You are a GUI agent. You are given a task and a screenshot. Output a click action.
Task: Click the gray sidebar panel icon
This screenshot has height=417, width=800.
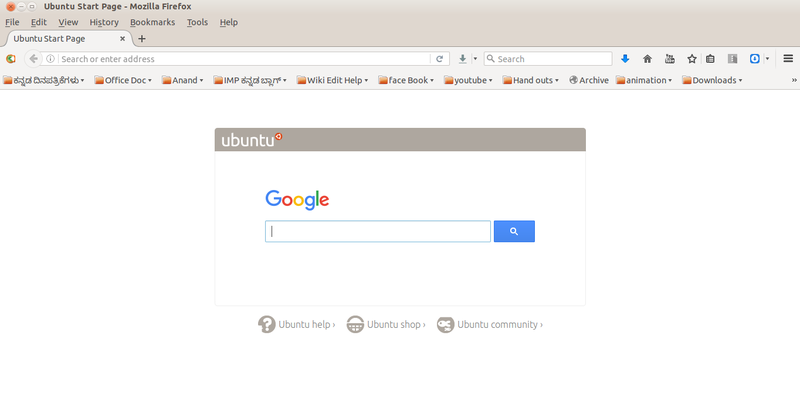coord(733,59)
